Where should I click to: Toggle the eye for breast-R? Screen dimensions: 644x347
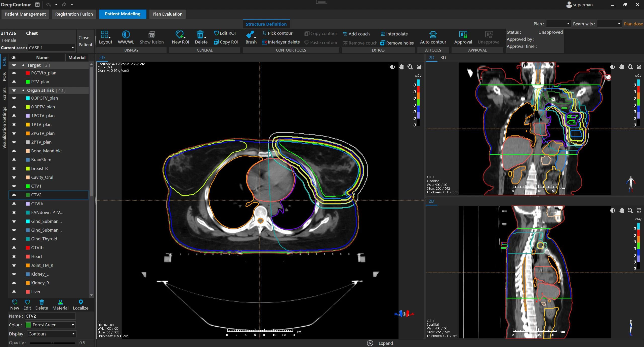pyautogui.click(x=14, y=168)
